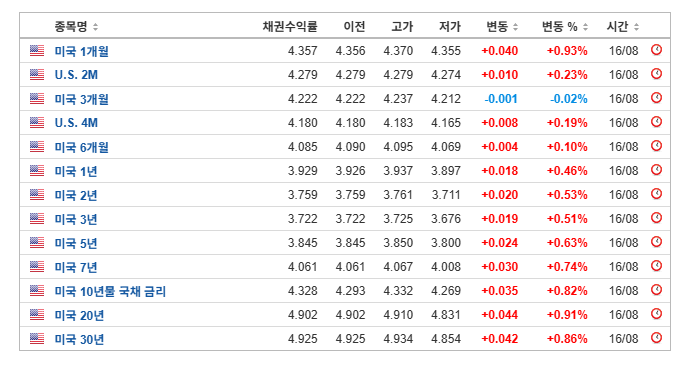Image resolution: width=682 pixels, height=367 pixels.
Task: Sort the table by 종목명 column arrows
Action: 95,27
